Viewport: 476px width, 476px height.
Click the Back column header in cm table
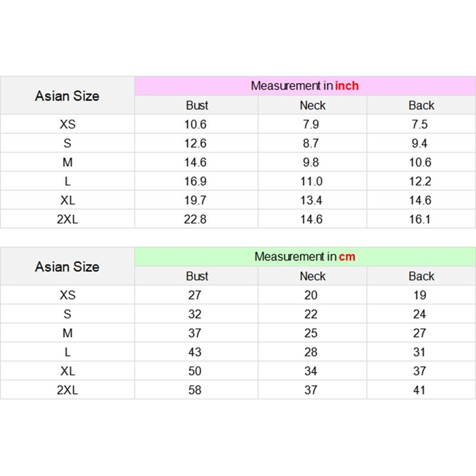421,276
